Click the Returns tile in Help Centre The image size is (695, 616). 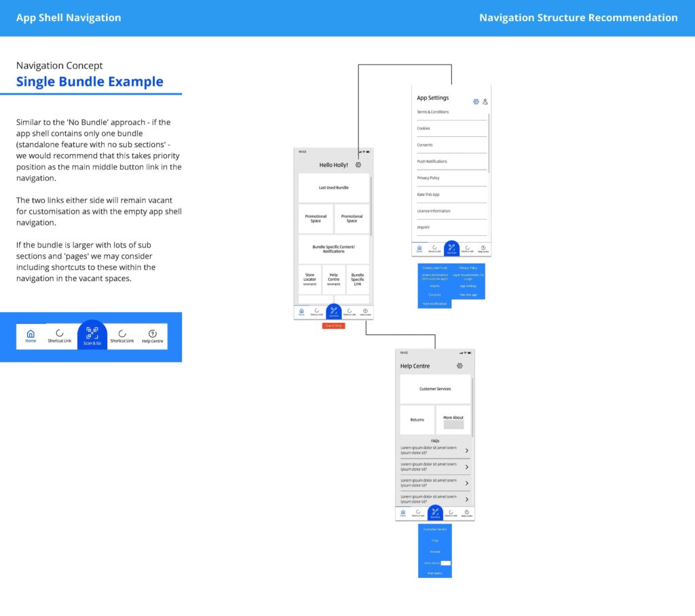pos(417,420)
